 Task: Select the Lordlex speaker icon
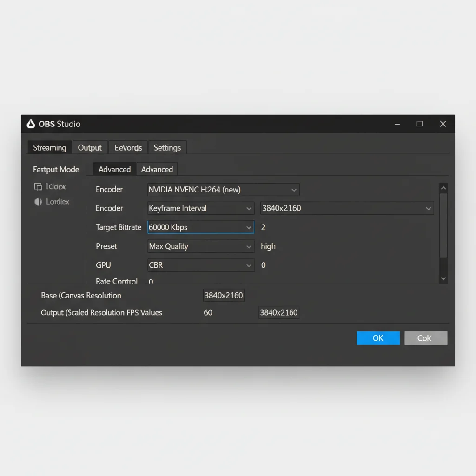[x=38, y=202]
